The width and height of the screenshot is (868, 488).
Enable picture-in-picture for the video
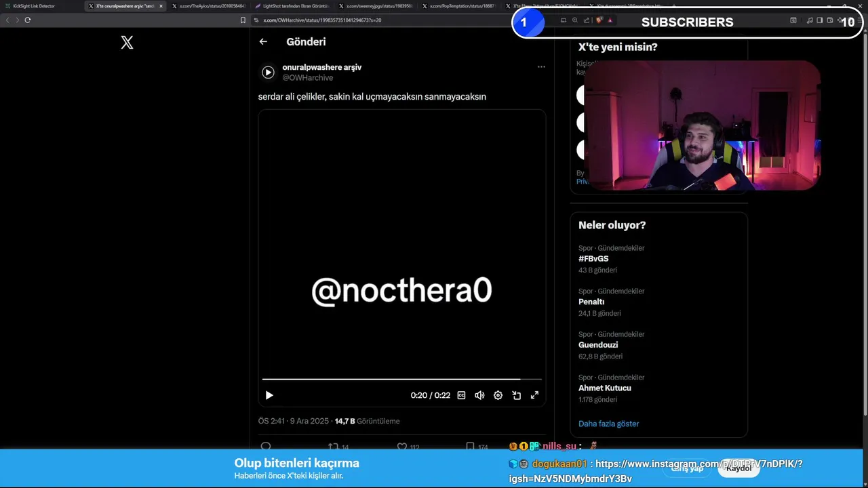tap(516, 395)
